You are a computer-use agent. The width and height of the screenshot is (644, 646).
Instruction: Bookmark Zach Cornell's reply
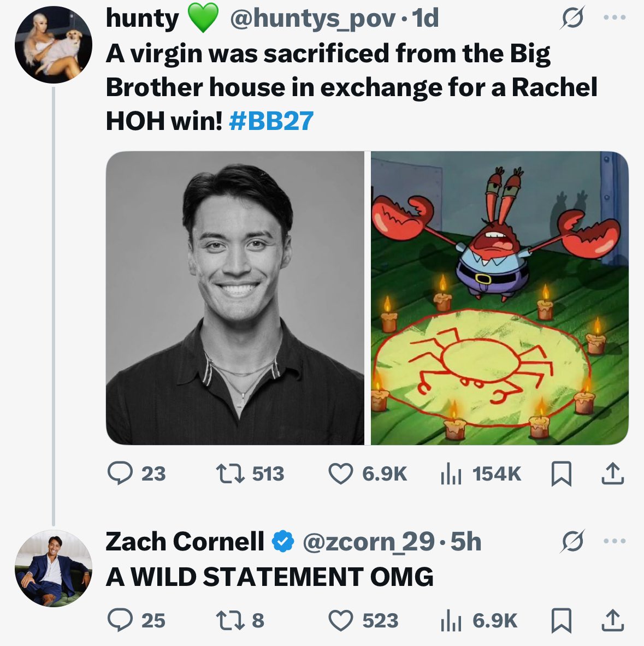coord(562,620)
